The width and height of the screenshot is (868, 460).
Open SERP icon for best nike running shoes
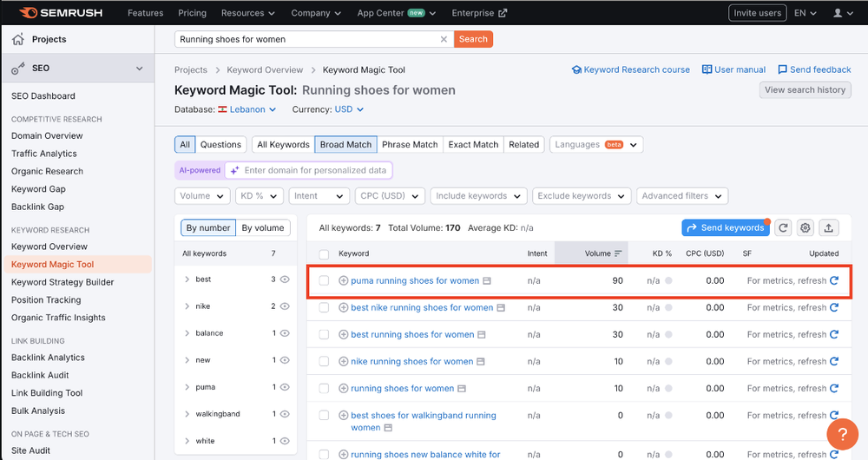tap(501, 307)
